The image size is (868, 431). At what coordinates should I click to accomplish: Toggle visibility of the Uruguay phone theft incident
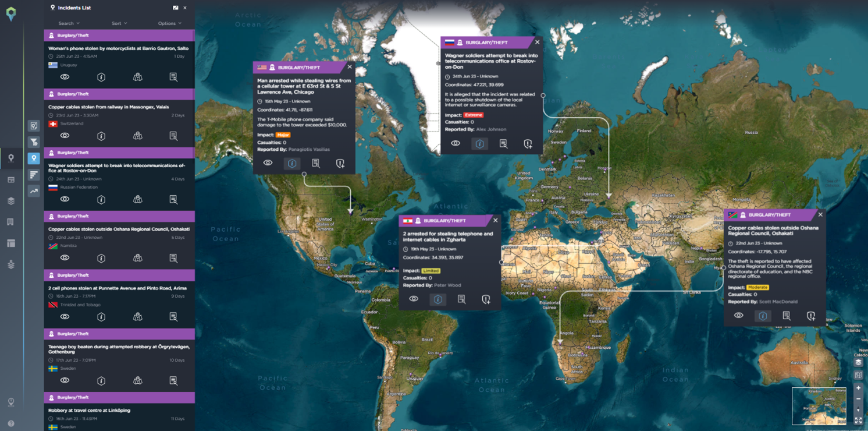pos(65,77)
